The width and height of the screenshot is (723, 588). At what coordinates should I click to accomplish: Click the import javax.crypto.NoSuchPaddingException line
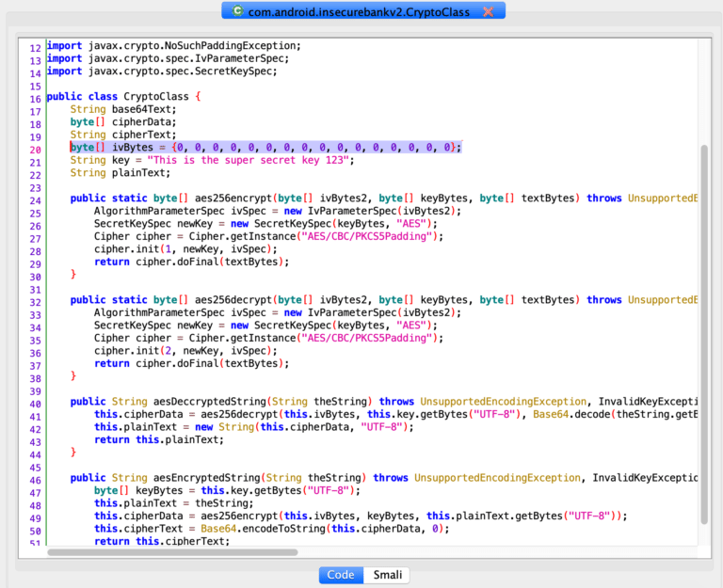pyautogui.click(x=174, y=45)
